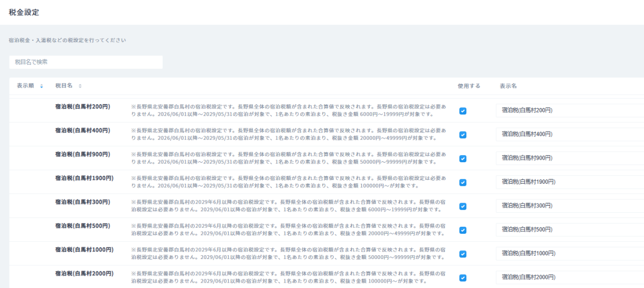Toggle the 使用する checkbox for 宿泊税(白馬村400円)
The image size is (644, 288).
pyautogui.click(x=463, y=135)
